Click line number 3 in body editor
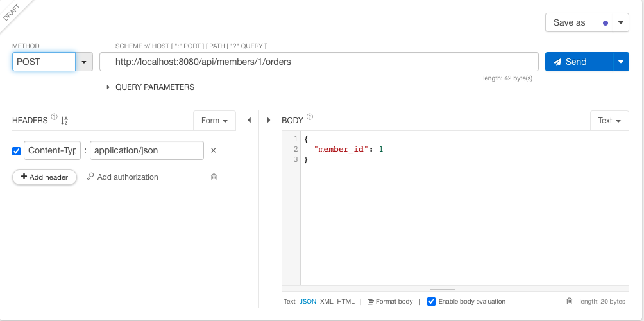644x321 pixels. pos(295,159)
